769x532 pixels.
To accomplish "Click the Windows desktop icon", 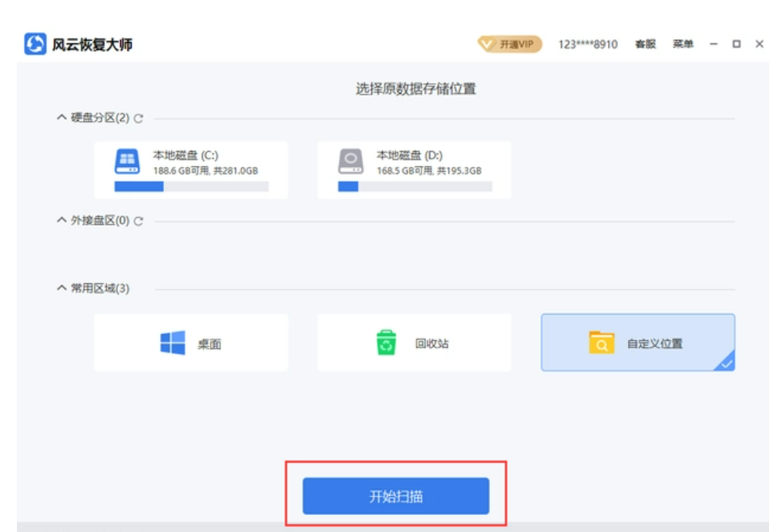I will pos(173,343).
